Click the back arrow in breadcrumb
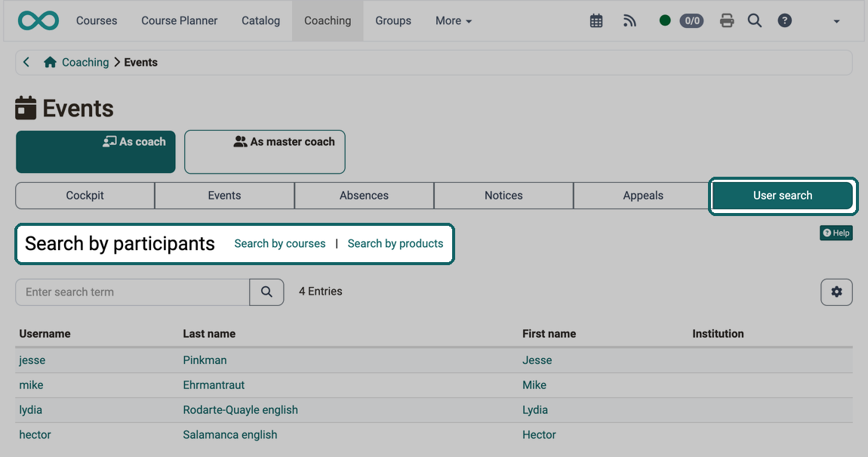 pos(26,62)
